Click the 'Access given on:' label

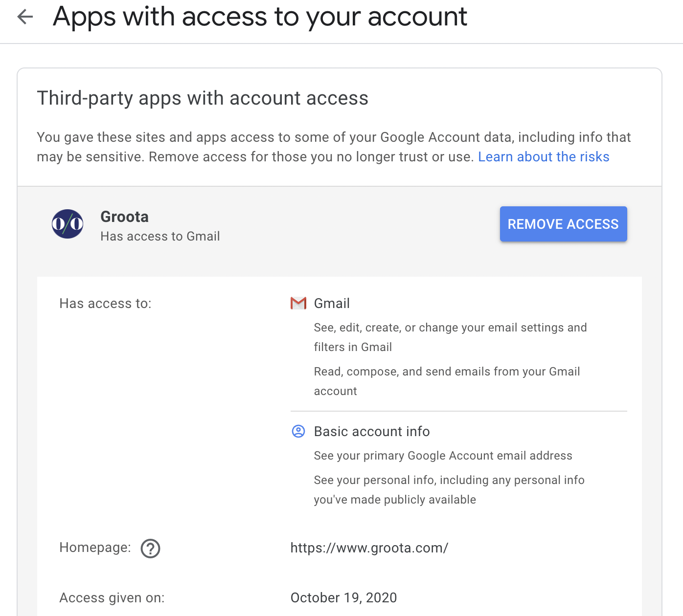pos(112,598)
